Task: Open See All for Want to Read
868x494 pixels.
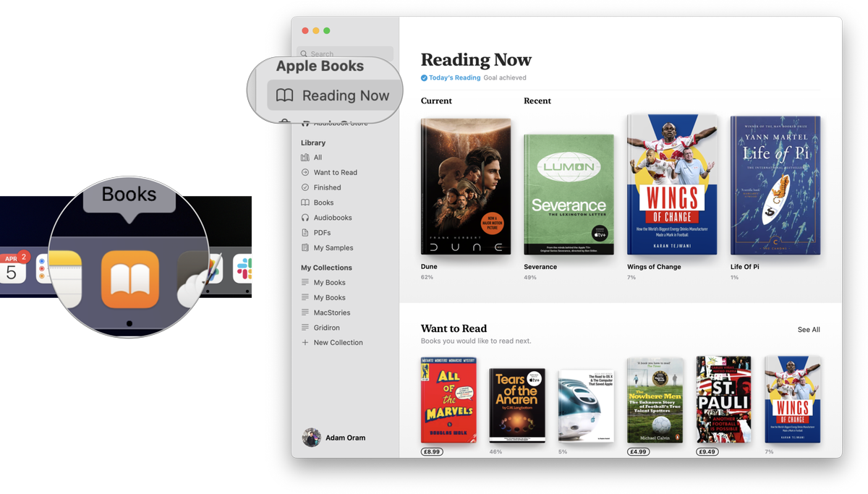Action: click(x=808, y=329)
